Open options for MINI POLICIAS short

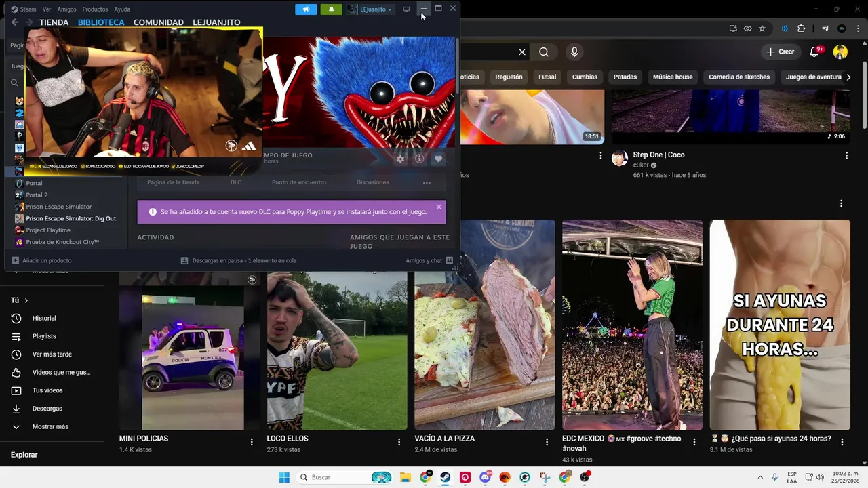click(x=252, y=442)
